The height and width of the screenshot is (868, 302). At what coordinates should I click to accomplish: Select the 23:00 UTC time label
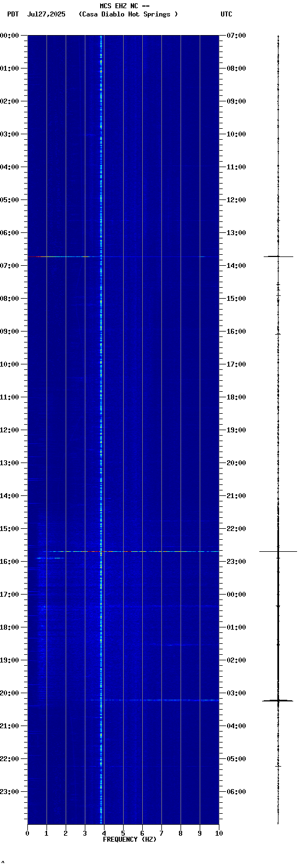coord(236,561)
